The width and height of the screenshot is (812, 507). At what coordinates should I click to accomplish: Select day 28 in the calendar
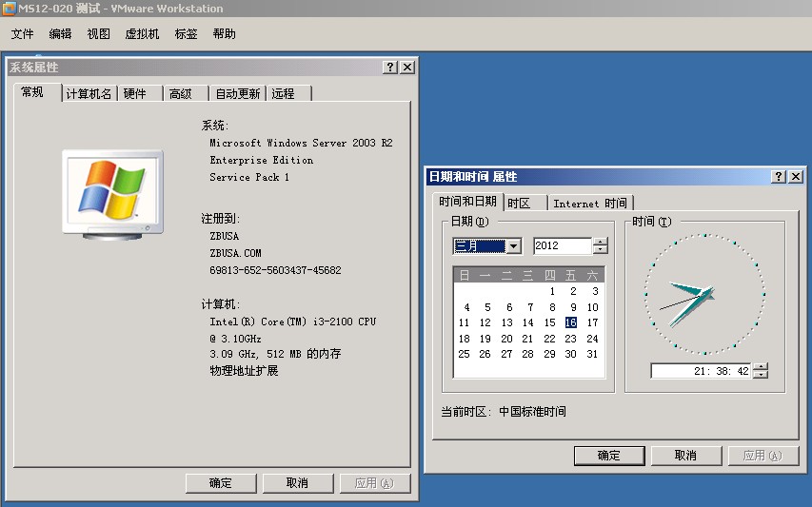click(x=527, y=355)
